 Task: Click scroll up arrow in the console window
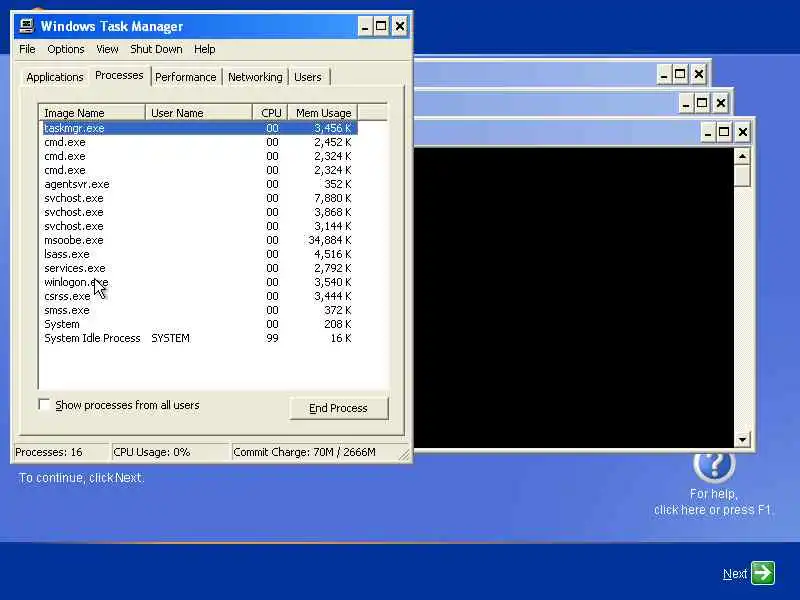tap(742, 156)
